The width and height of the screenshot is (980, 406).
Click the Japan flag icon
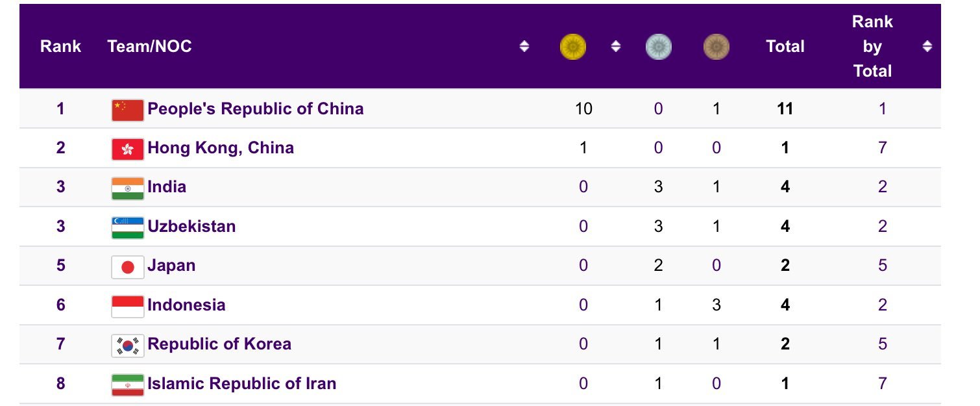pos(127,266)
